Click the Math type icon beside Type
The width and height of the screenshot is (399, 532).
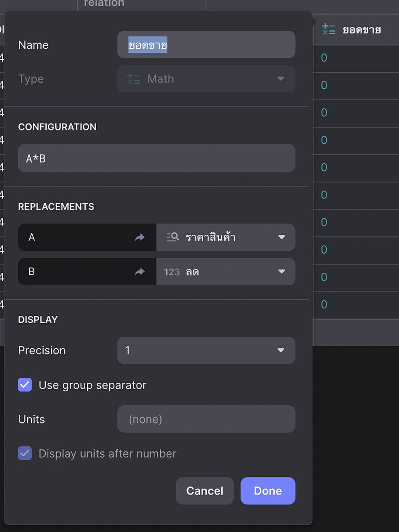tap(134, 79)
